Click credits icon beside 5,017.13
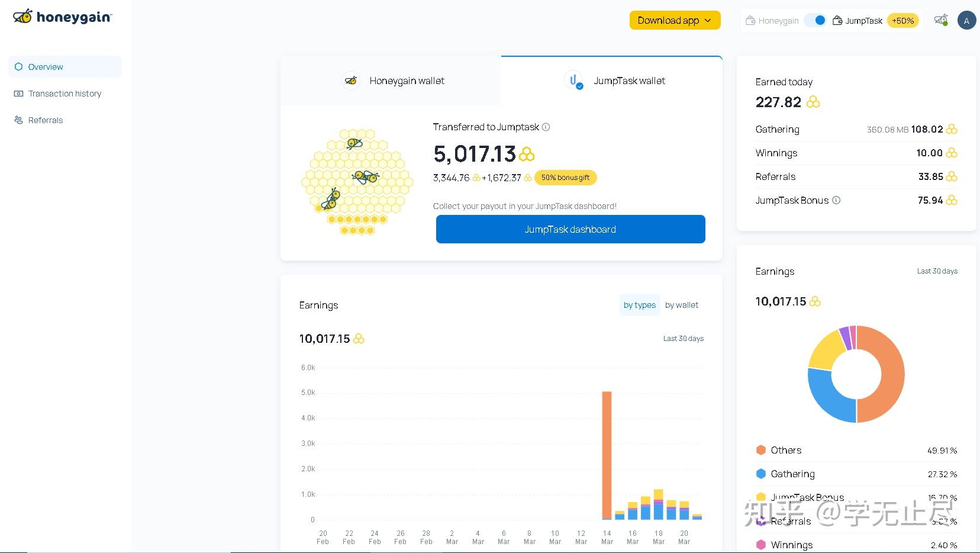The image size is (980, 553). pyautogui.click(x=527, y=154)
